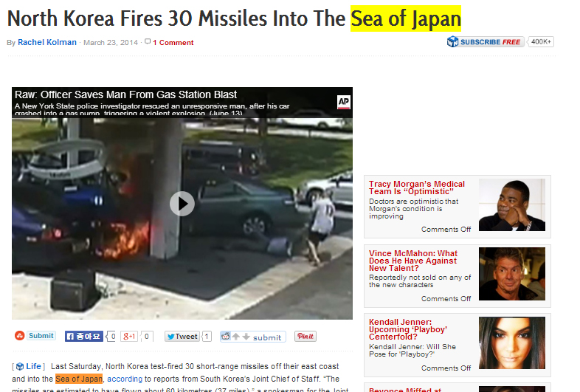Screen dimensions: 580x392
Task: Open the Kendall Jenner Playboy headline
Action: (408, 329)
